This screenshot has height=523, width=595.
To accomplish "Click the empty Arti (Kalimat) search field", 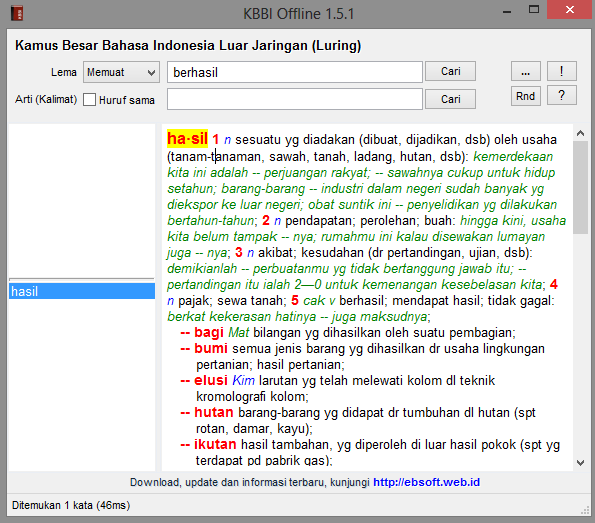I will 294,99.
